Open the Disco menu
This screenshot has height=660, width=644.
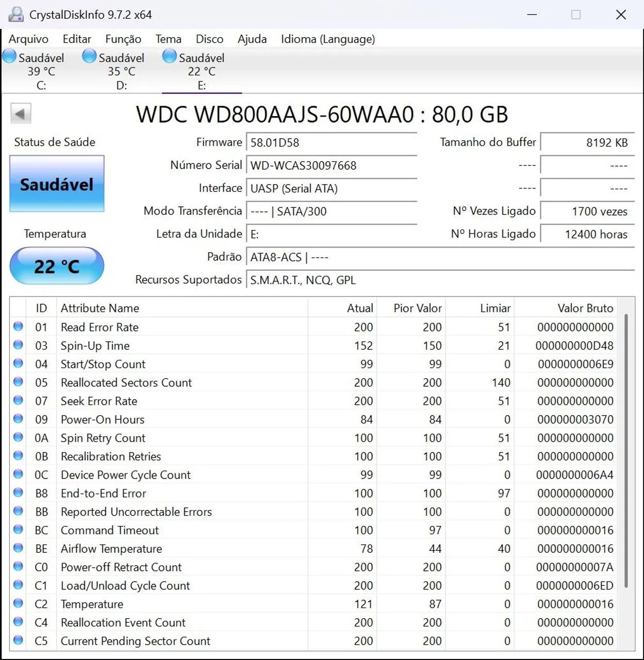(x=209, y=39)
